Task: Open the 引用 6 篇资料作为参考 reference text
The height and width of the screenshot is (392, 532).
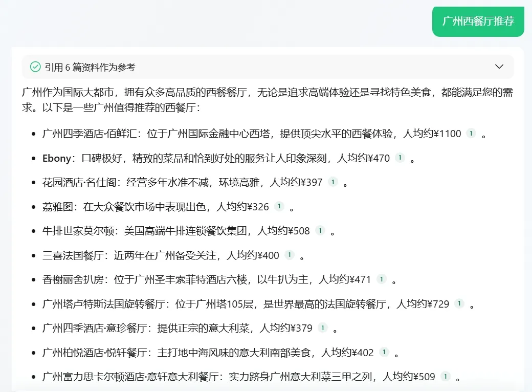Action: pos(90,68)
